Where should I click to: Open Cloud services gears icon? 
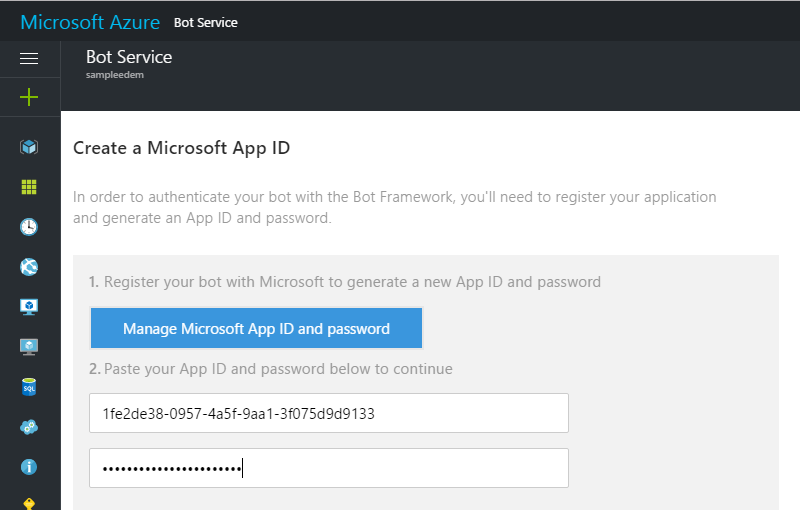[x=29, y=427]
